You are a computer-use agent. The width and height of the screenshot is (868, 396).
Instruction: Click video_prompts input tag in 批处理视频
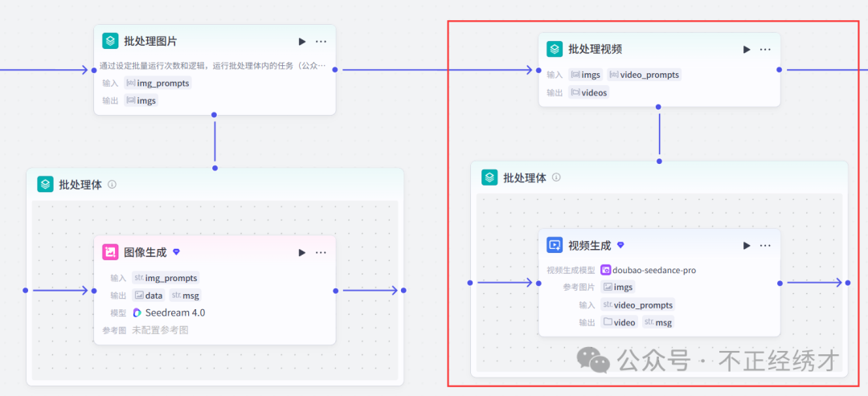(x=645, y=75)
